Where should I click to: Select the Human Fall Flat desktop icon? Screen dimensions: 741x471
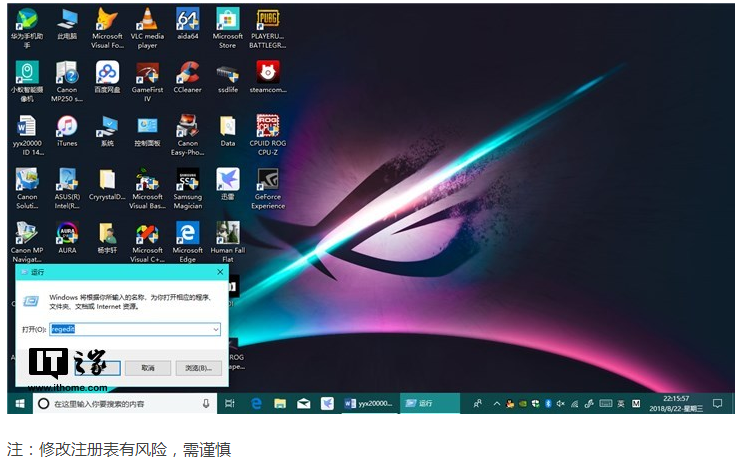(x=227, y=242)
